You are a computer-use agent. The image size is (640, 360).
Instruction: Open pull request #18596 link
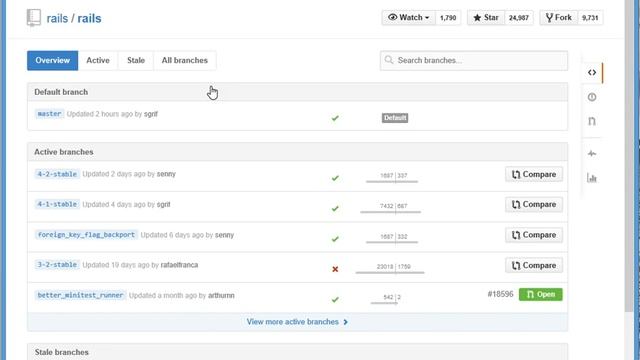point(500,294)
